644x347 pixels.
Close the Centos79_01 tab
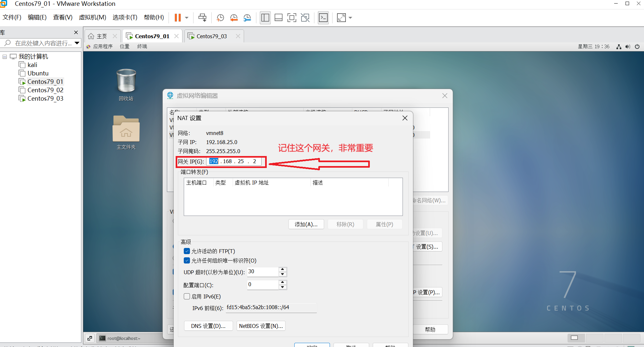coord(176,36)
